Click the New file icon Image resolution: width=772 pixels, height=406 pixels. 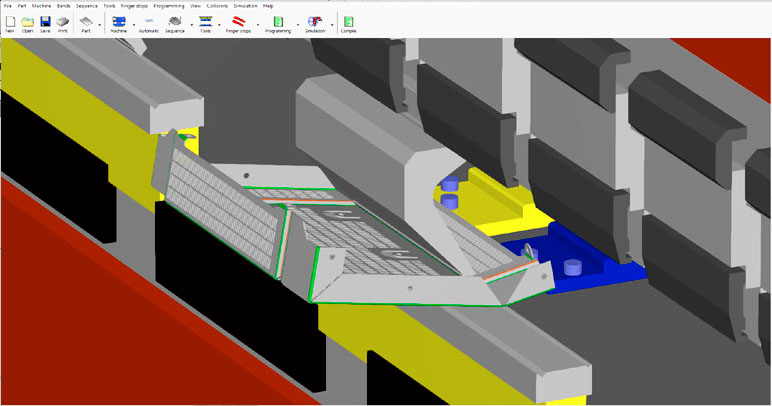coord(9,23)
